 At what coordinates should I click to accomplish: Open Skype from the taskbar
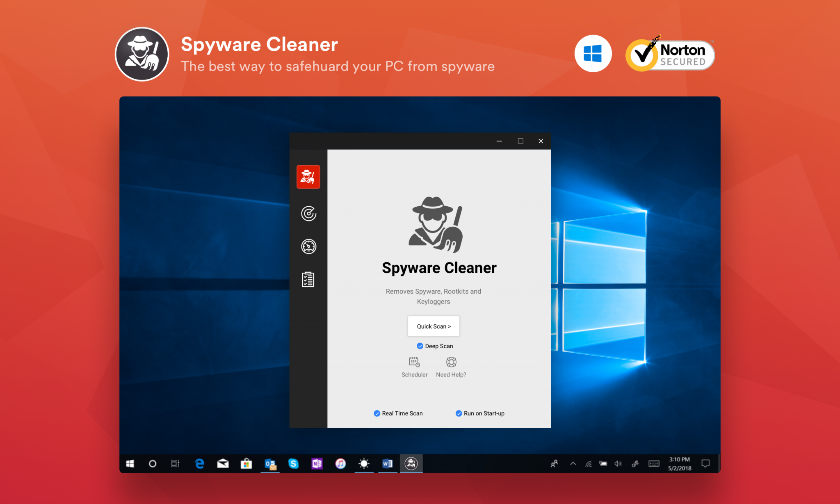click(293, 464)
